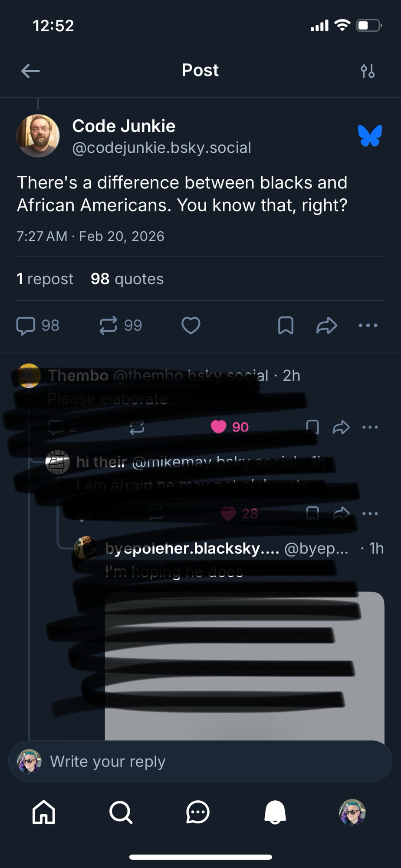The height and width of the screenshot is (868, 401).
Task: Share the main post arrow icon
Action: pos(327,325)
